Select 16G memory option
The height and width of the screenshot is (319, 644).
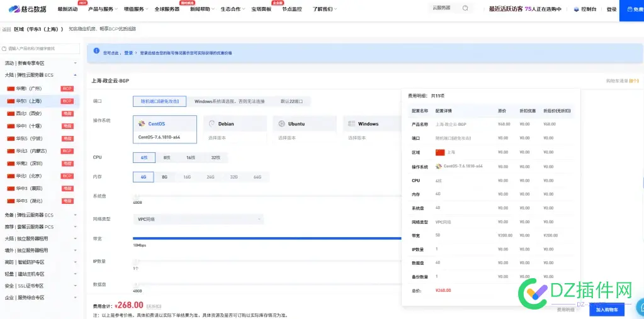tap(187, 177)
